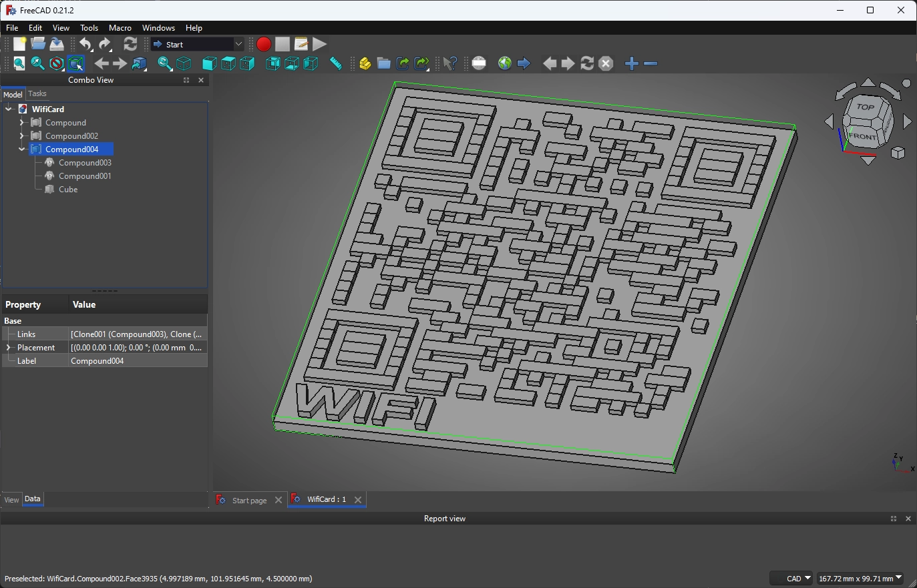Open draw style no-entry icon
Image resolution: width=917 pixels, height=588 pixels.
[57, 63]
